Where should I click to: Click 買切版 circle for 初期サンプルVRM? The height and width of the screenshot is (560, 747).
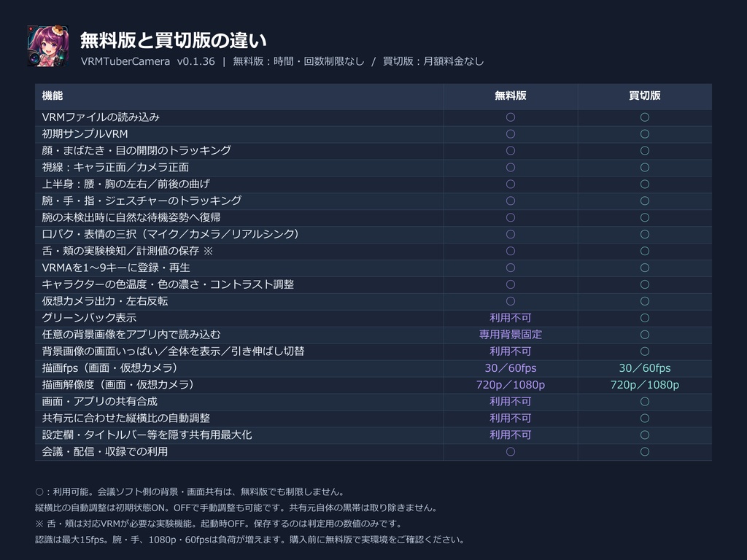pos(645,134)
